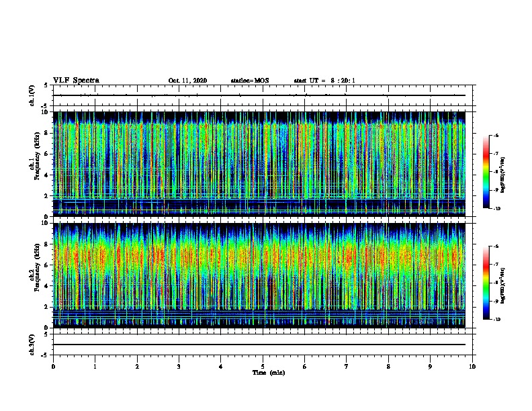The width and height of the screenshot is (532, 411).
Task: Click the time axis tick label "9"
Action: tap(430, 367)
